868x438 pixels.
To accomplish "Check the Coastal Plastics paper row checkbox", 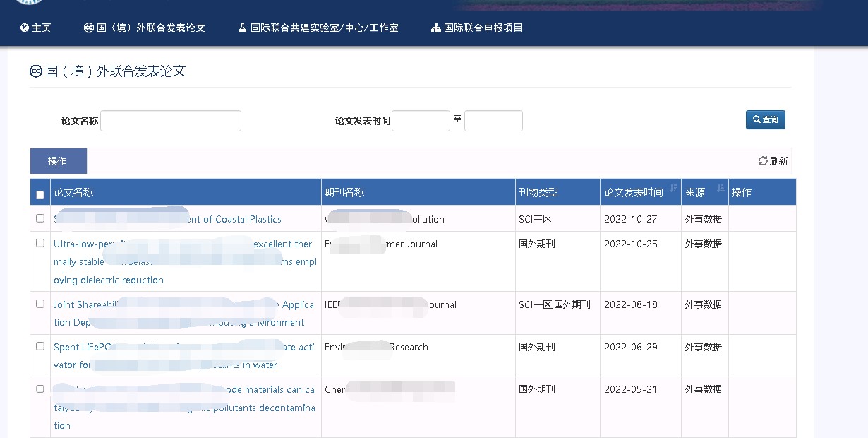I will point(40,218).
